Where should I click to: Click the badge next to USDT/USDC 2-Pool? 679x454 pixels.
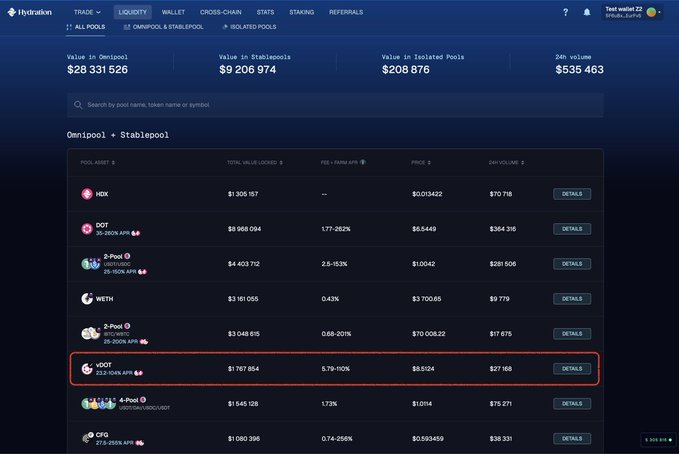pos(127,256)
